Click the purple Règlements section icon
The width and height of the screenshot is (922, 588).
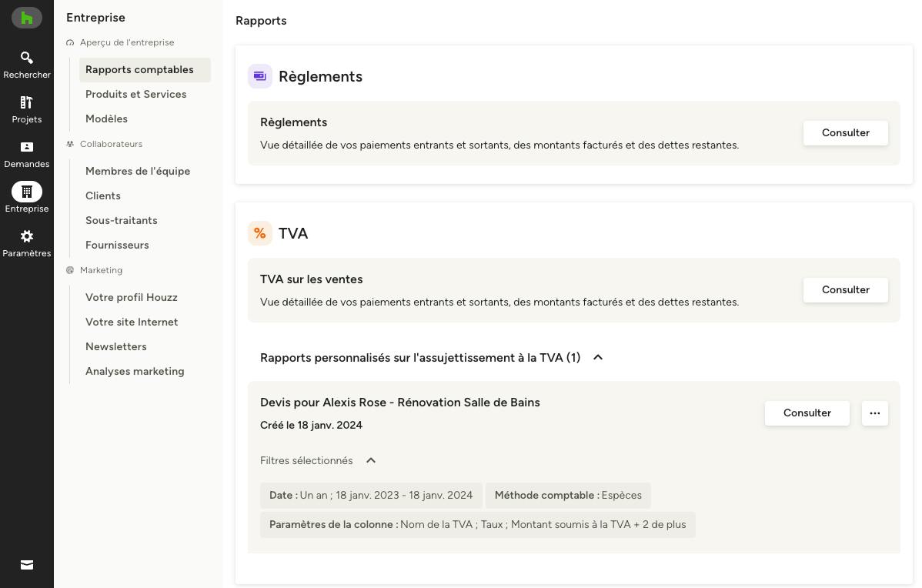pos(260,76)
